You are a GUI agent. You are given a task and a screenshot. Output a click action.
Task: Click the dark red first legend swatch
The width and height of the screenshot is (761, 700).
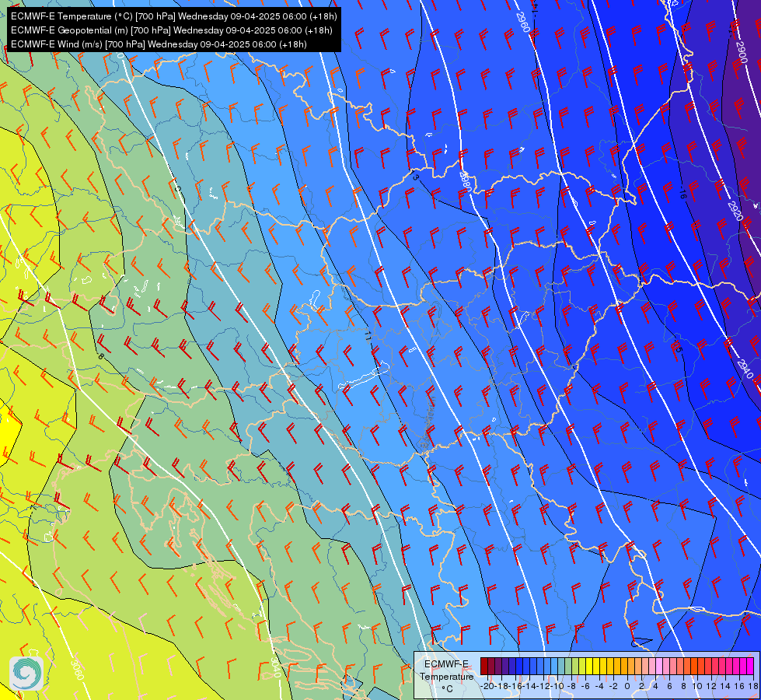click(x=483, y=666)
